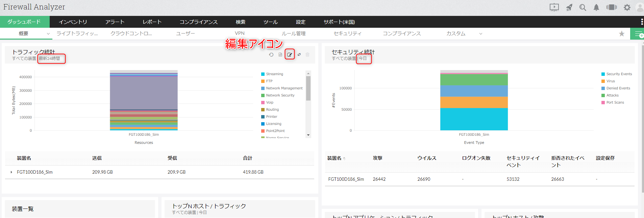Click attack count 26442
This screenshot has width=644, height=218.
(379, 179)
